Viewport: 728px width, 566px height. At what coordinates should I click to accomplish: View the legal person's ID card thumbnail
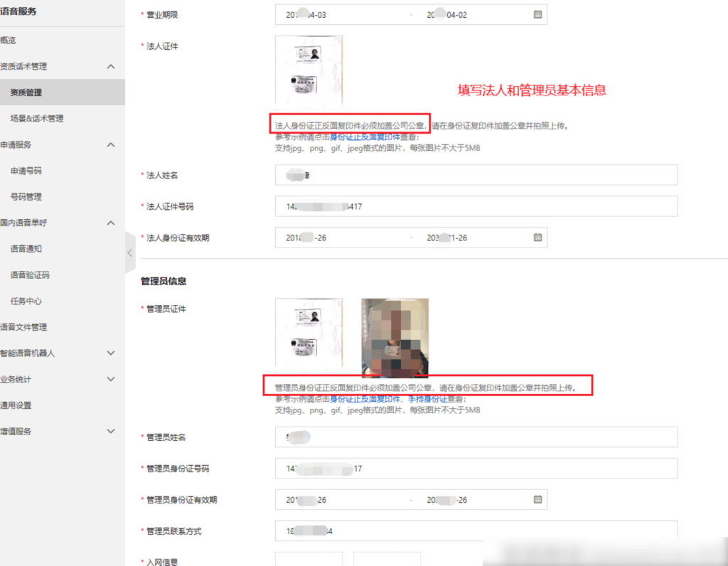point(309,69)
